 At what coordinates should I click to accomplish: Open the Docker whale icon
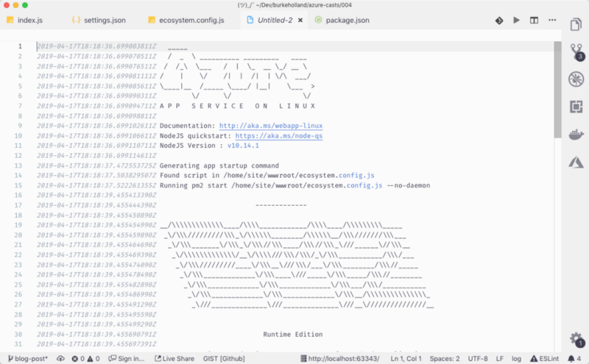[576, 134]
